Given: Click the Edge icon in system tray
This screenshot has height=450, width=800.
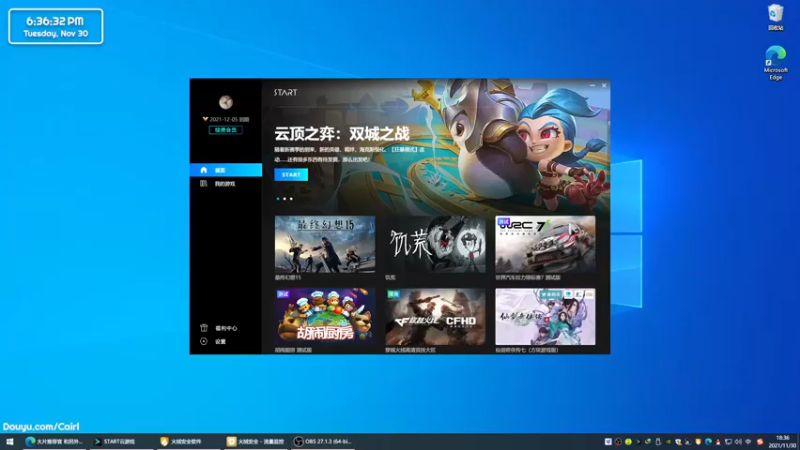Looking at the screenshot, I should pos(708,442).
